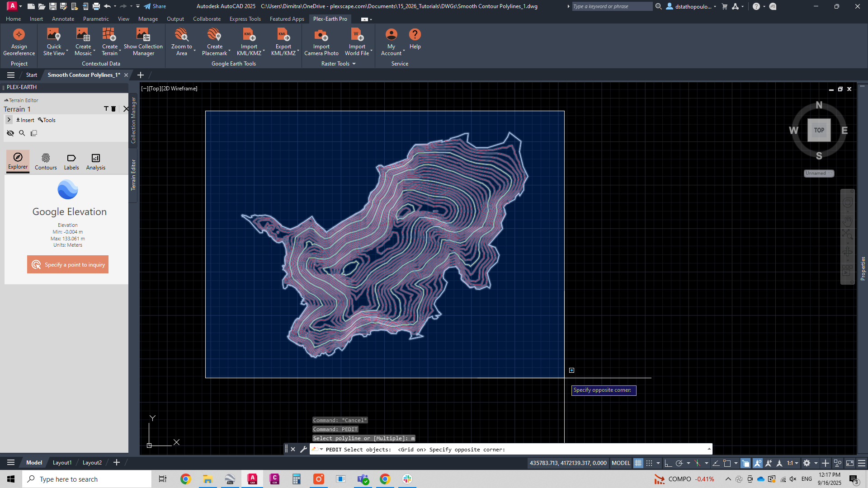This screenshot has height=488, width=868.
Task: Click the command line input field
Action: tap(511, 449)
